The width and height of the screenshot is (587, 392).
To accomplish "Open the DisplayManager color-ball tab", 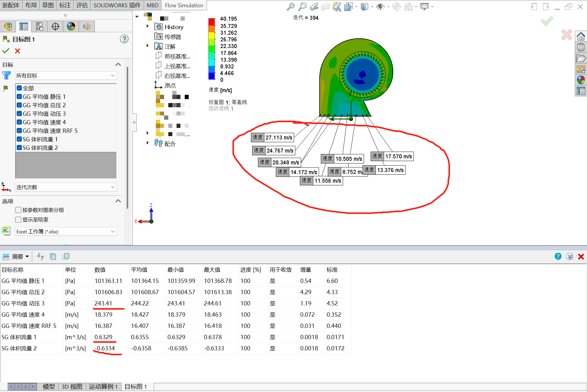I will coord(71,26).
